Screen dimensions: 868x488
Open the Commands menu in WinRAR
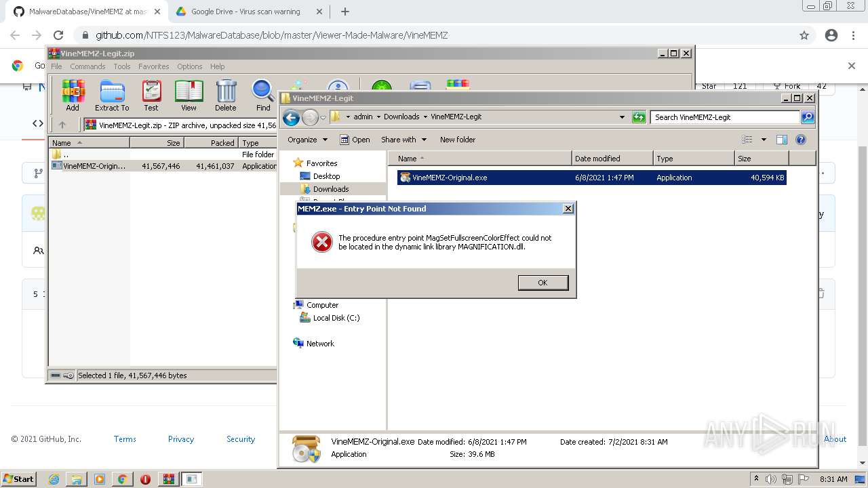[87, 66]
